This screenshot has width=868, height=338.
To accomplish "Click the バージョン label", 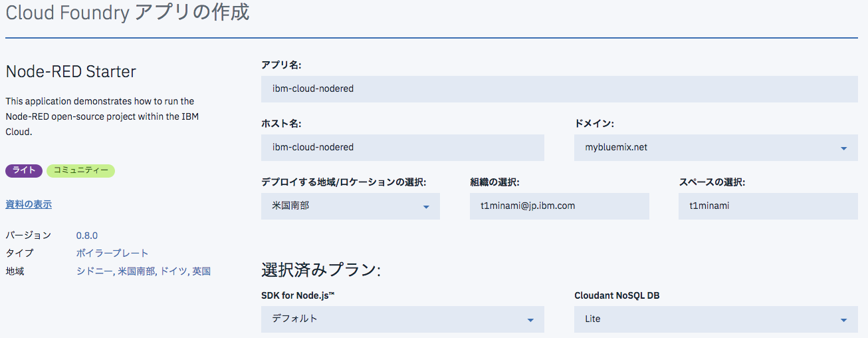I will point(28,236).
